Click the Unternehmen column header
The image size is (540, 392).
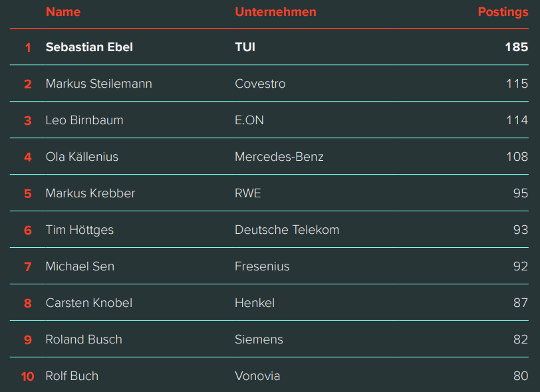pyautogui.click(x=275, y=12)
